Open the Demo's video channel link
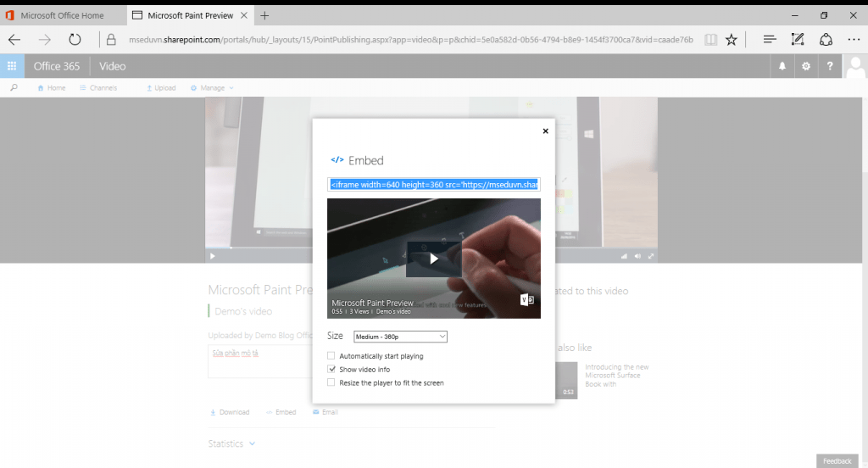 (243, 311)
